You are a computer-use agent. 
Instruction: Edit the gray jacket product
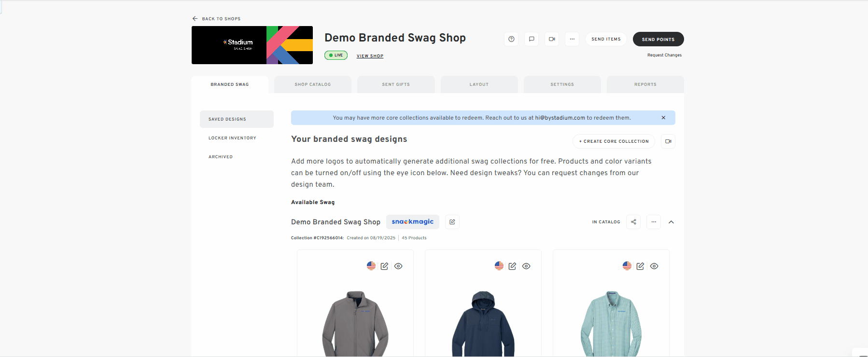(x=384, y=266)
